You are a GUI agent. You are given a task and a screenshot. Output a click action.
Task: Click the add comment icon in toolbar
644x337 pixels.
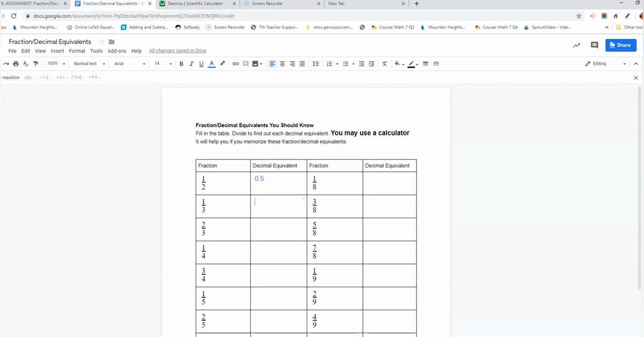point(245,64)
